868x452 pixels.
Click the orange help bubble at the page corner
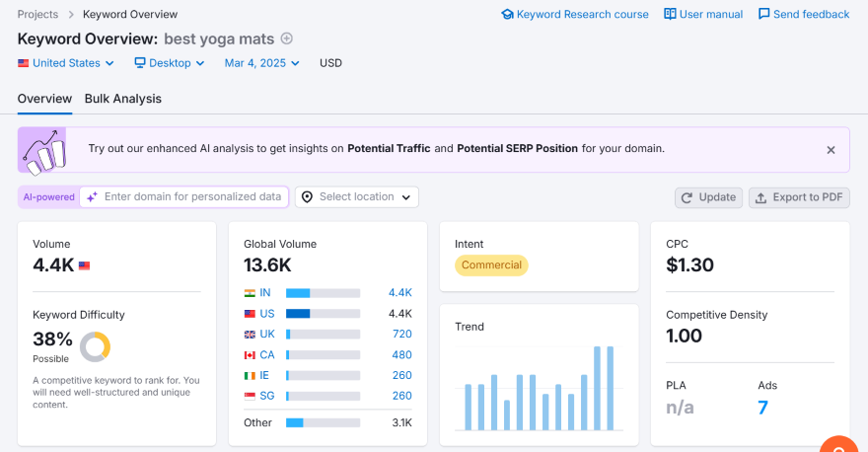pos(839,445)
